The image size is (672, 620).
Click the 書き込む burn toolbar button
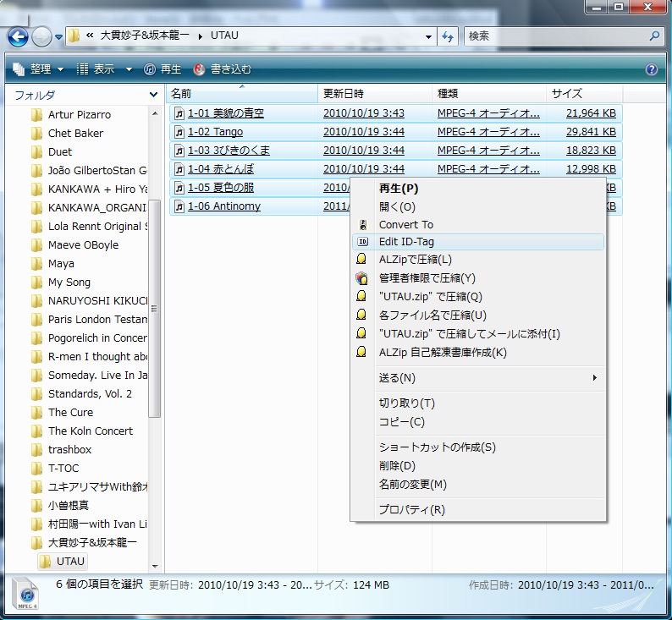point(223,69)
